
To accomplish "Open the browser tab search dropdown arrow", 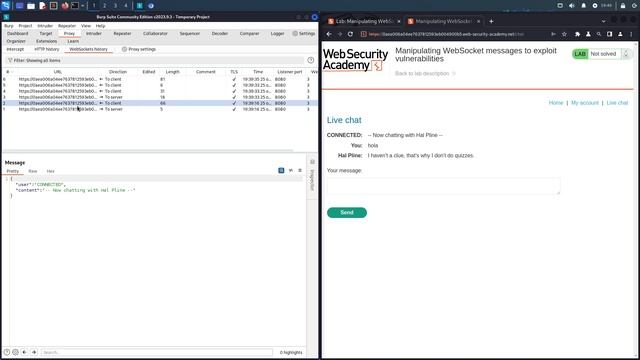I will (603, 21).
